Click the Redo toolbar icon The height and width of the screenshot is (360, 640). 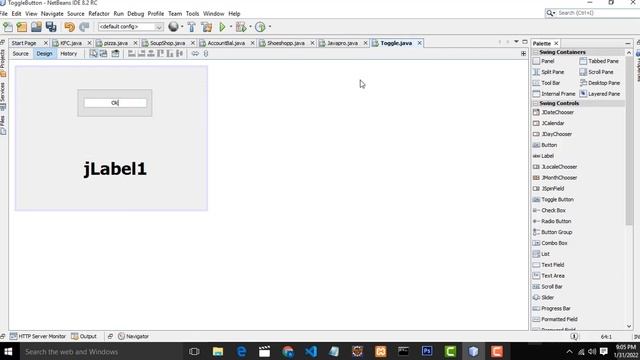tap(84, 27)
